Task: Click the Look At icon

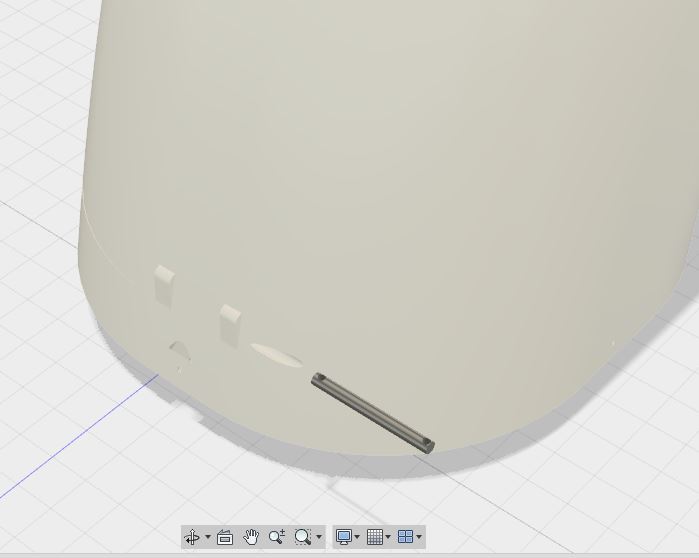Action: (225, 537)
